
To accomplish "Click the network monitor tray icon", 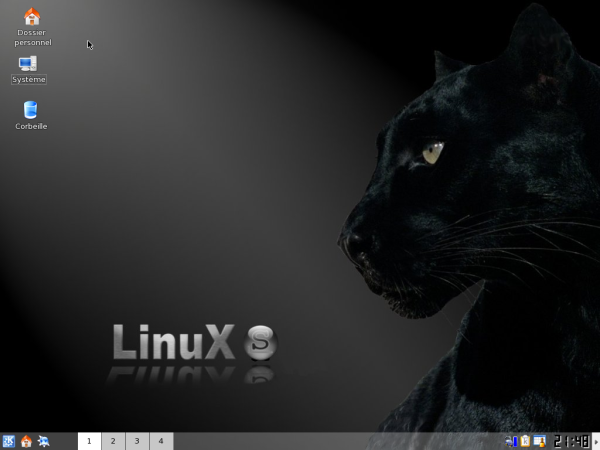I will click(x=511, y=441).
